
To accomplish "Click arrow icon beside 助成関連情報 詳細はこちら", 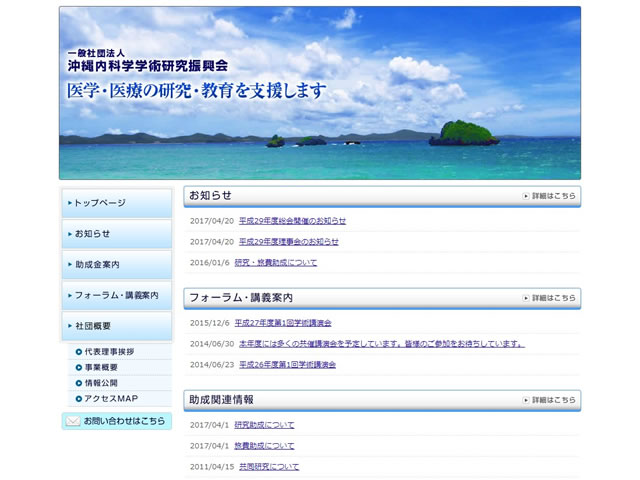I will coord(526,400).
